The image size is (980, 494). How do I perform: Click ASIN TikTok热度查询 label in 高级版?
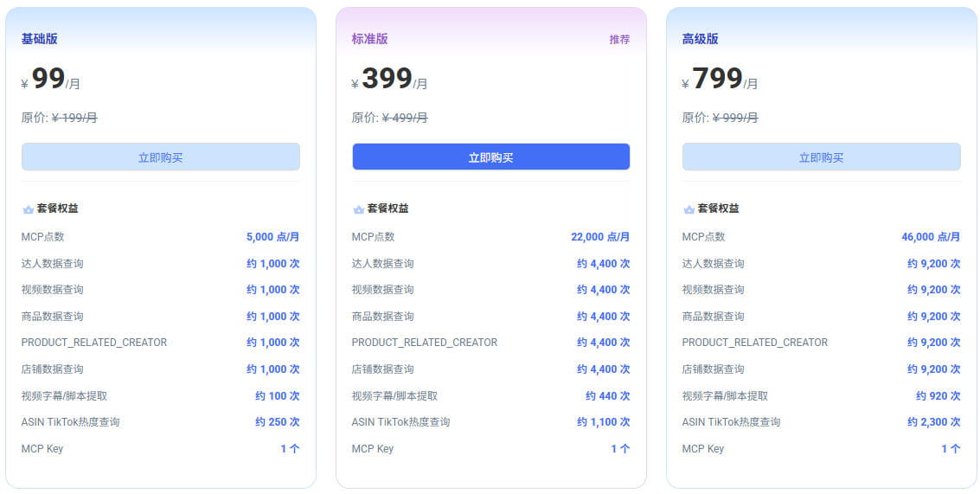coord(731,422)
